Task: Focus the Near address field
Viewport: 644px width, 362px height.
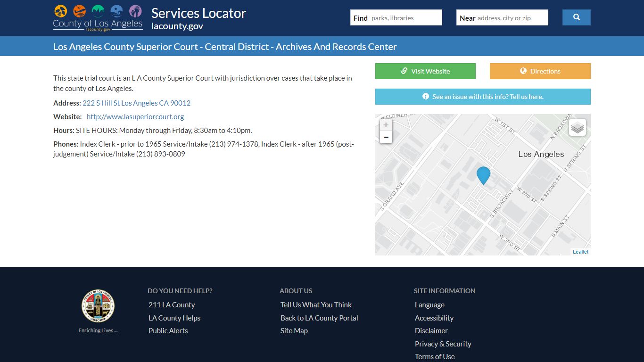Action: pyautogui.click(x=502, y=17)
